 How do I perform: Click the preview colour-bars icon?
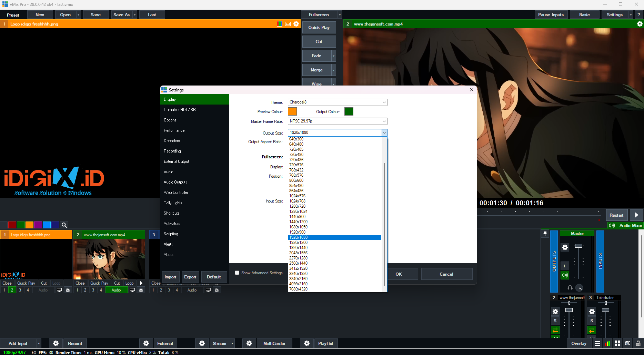(x=280, y=24)
